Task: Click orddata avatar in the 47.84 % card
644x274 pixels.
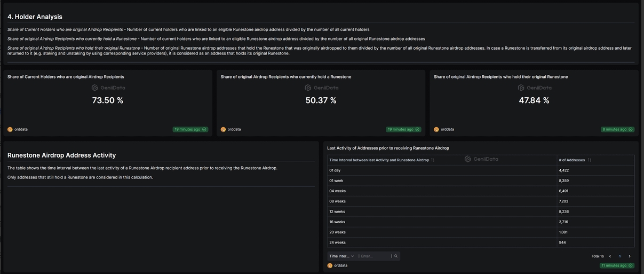Action: tap(436, 129)
